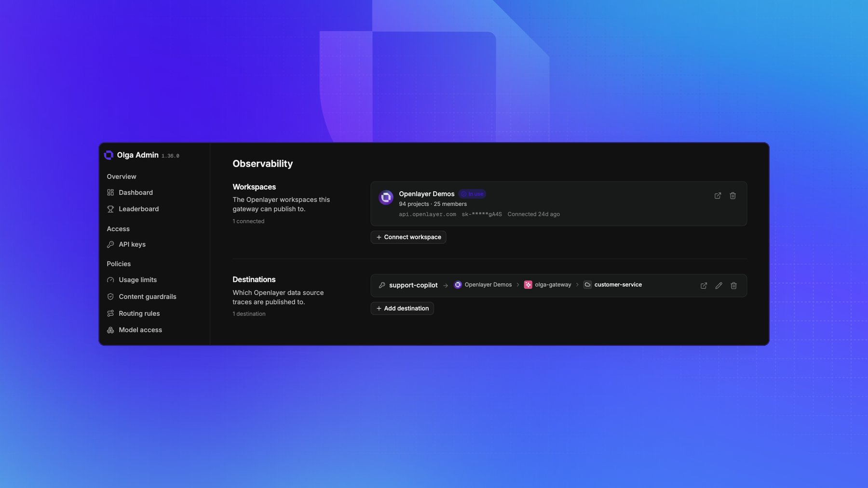Click the 'Workspaces' section heading
Viewport: 868px width, 488px height.
[x=254, y=187]
